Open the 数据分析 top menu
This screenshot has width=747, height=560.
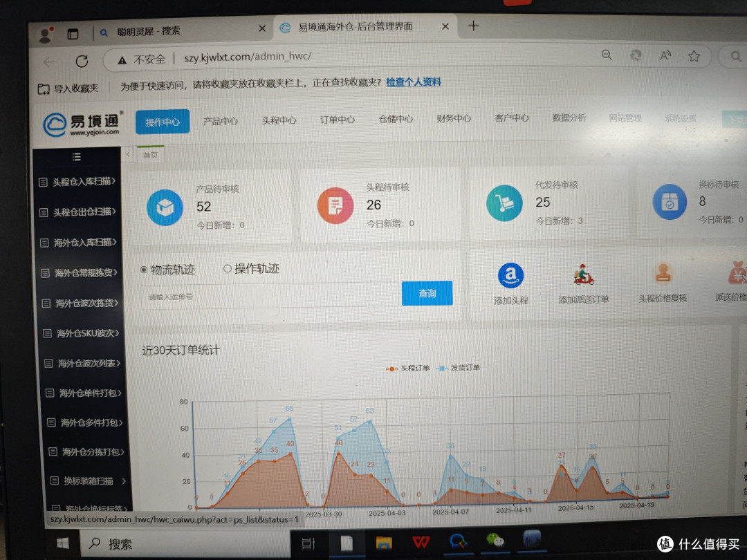pyautogui.click(x=569, y=117)
